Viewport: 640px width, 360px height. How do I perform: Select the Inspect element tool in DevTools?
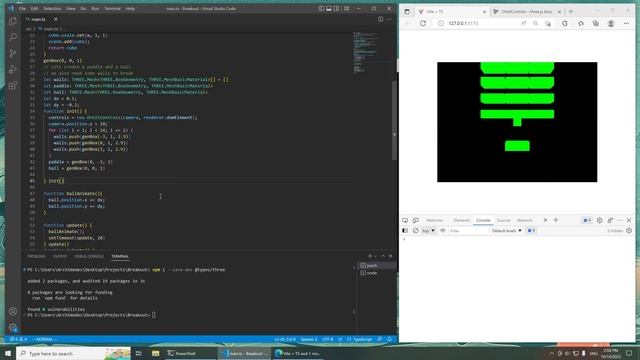point(405,220)
